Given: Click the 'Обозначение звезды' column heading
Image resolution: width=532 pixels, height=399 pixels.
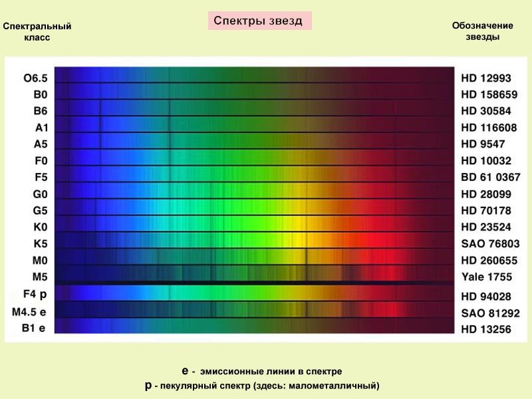Looking at the screenshot, I should [x=483, y=31].
